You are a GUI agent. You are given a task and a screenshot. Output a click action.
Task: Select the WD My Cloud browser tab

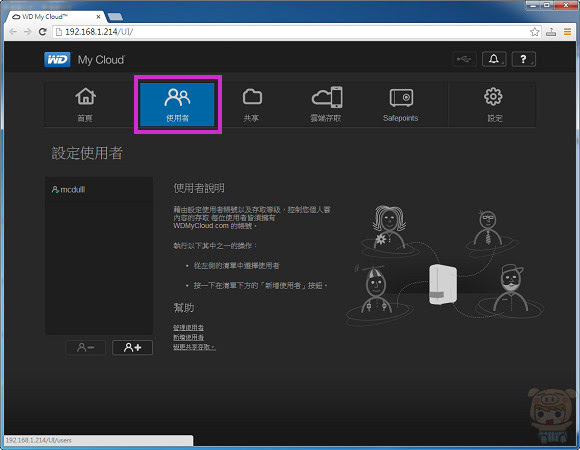click(x=56, y=17)
